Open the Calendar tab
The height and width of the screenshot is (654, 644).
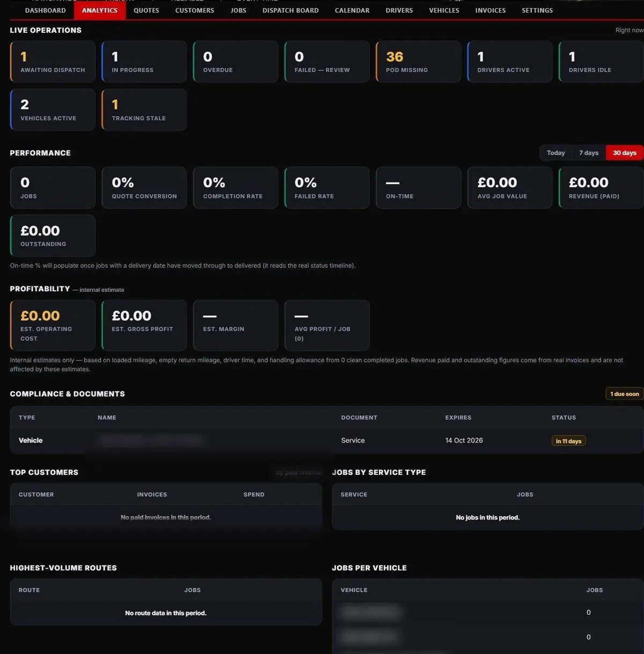[x=352, y=10]
